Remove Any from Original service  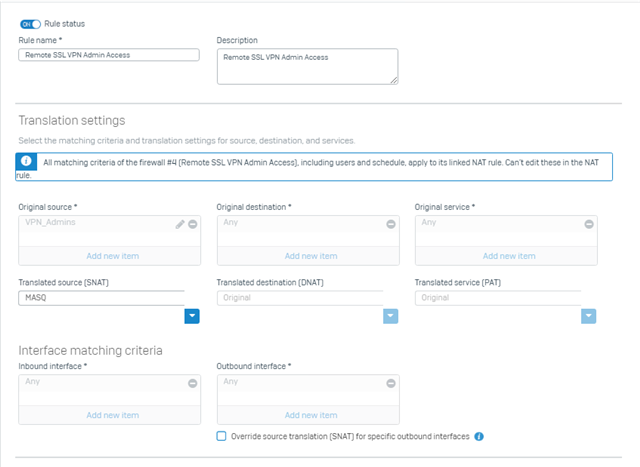click(x=589, y=224)
